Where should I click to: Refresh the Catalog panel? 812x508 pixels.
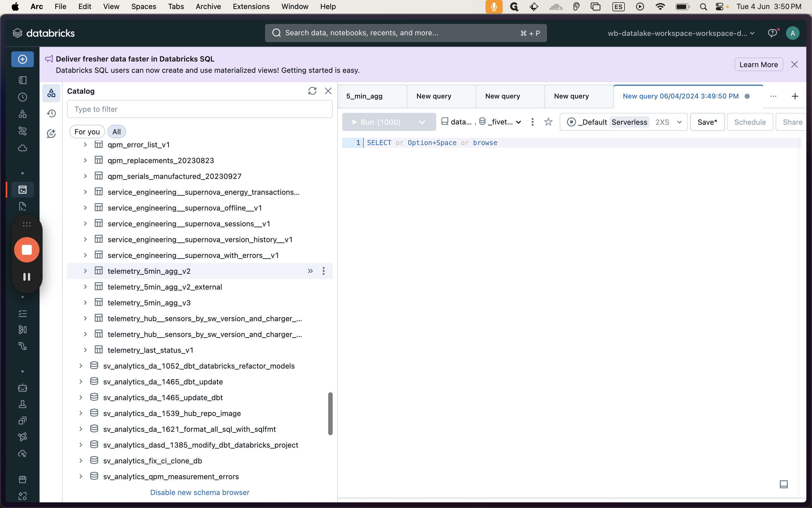[312, 91]
